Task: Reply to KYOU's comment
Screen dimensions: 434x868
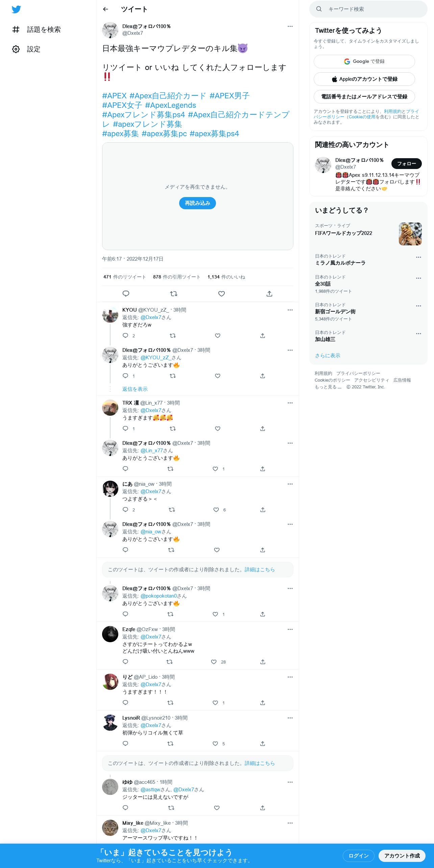Action: tap(125, 336)
